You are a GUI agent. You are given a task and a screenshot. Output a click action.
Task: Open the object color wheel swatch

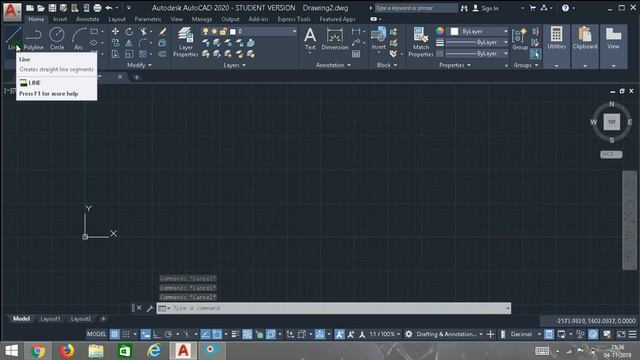440,31
